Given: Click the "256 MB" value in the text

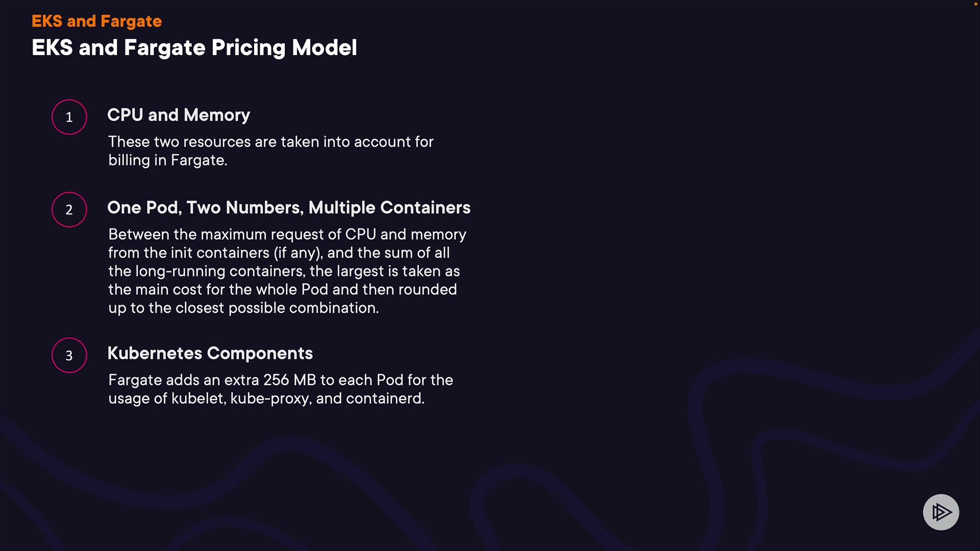Looking at the screenshot, I should [289, 380].
